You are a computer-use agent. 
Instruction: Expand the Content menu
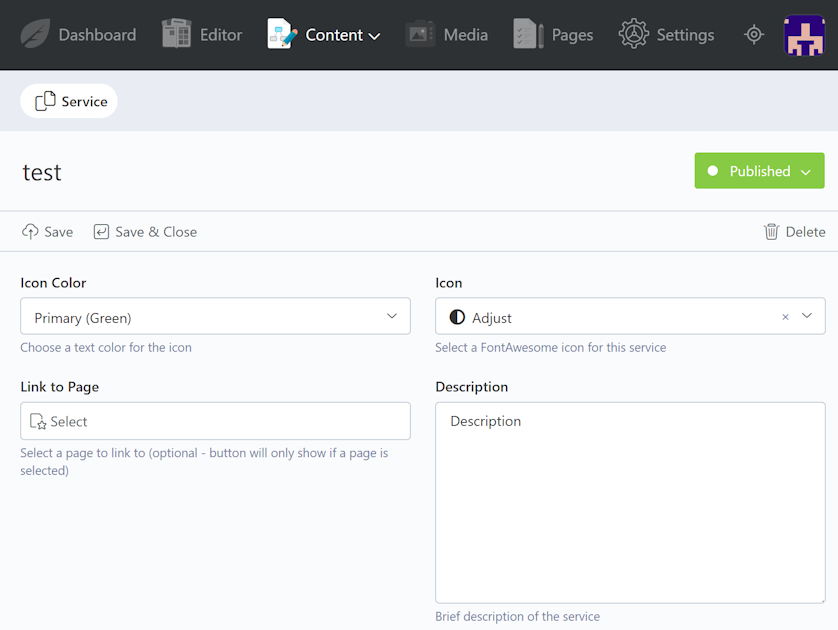click(325, 34)
